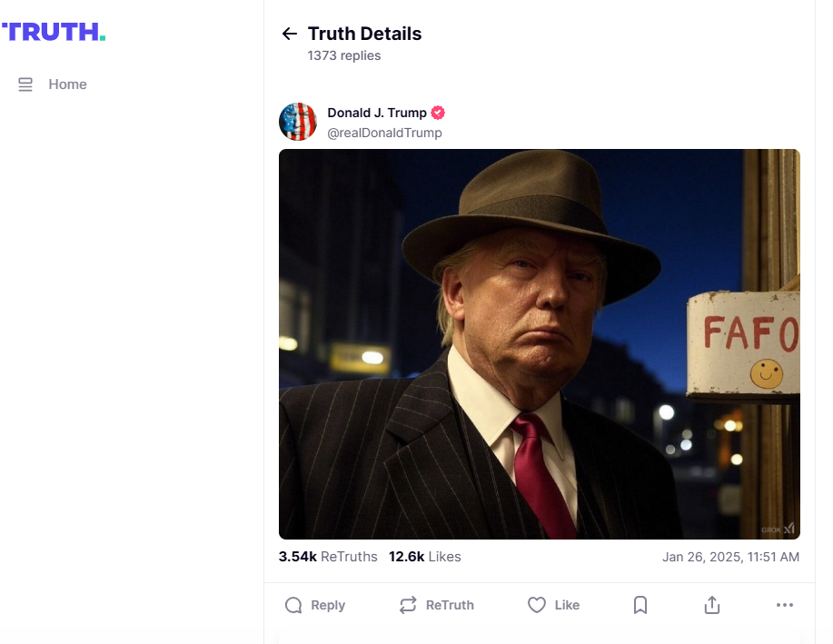Screen dimensions: 833x644
Task: Open the post's attached image
Action: click(539, 344)
